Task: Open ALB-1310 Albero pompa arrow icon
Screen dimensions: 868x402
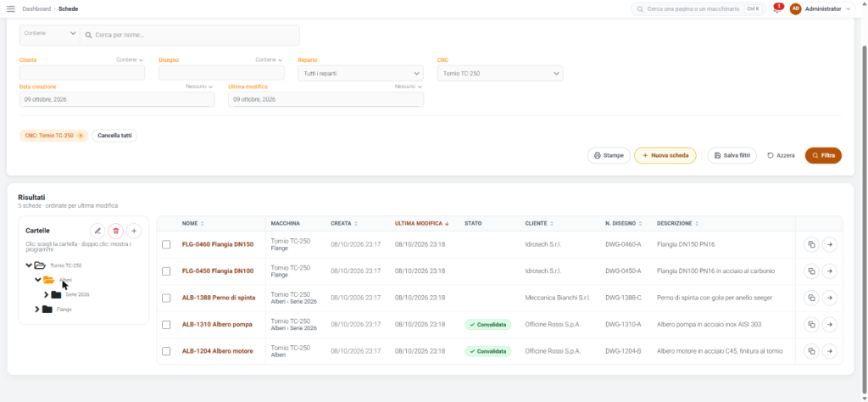Action: (829, 325)
